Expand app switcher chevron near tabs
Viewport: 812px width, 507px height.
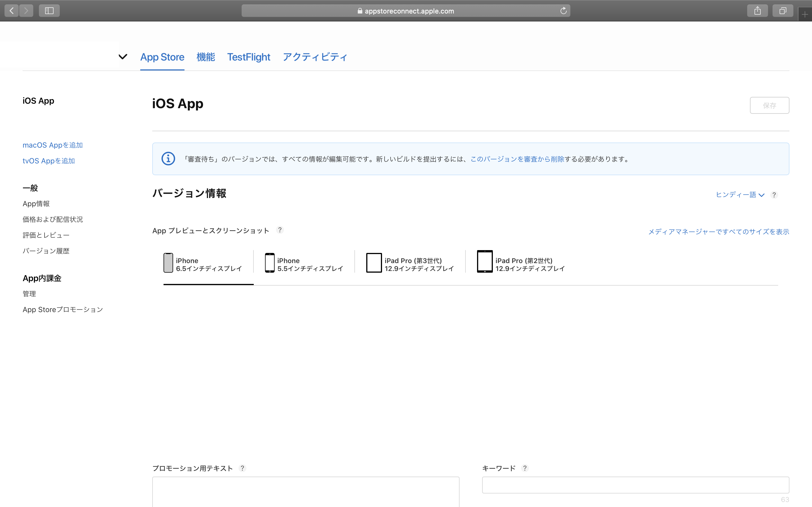pyautogui.click(x=123, y=57)
